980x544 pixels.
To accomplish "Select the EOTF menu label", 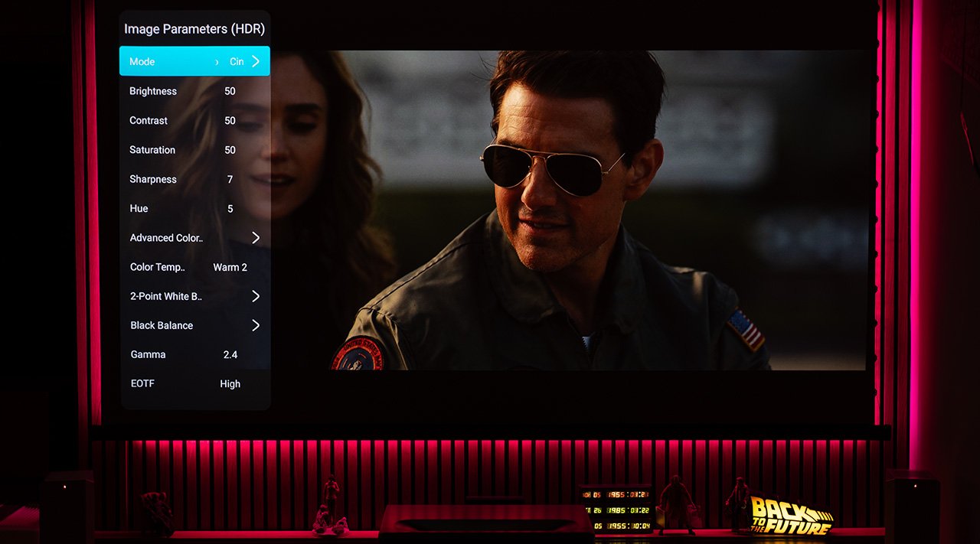I will [142, 384].
